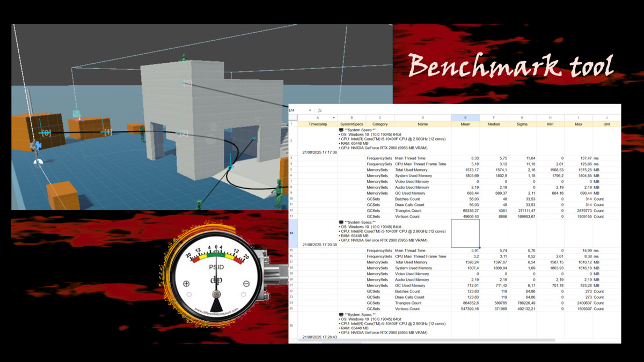Click the formula bar input area
The height and width of the screenshot is (362, 644).
coord(467,110)
